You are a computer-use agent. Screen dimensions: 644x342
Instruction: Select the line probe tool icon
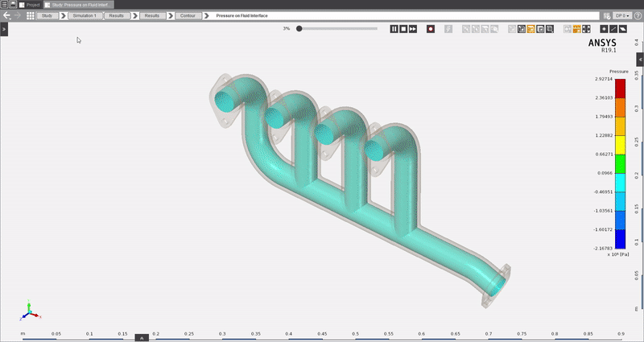point(613,29)
